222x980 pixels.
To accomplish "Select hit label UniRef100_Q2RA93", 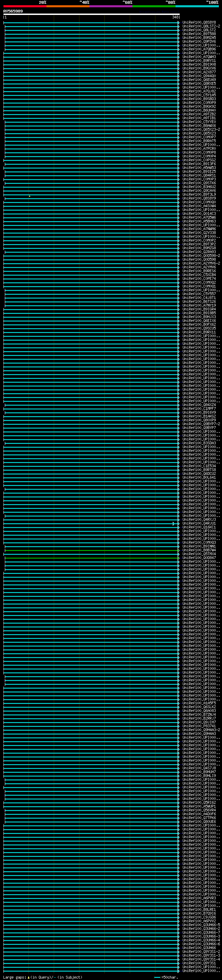I will pyautogui.click(x=199, y=252).
